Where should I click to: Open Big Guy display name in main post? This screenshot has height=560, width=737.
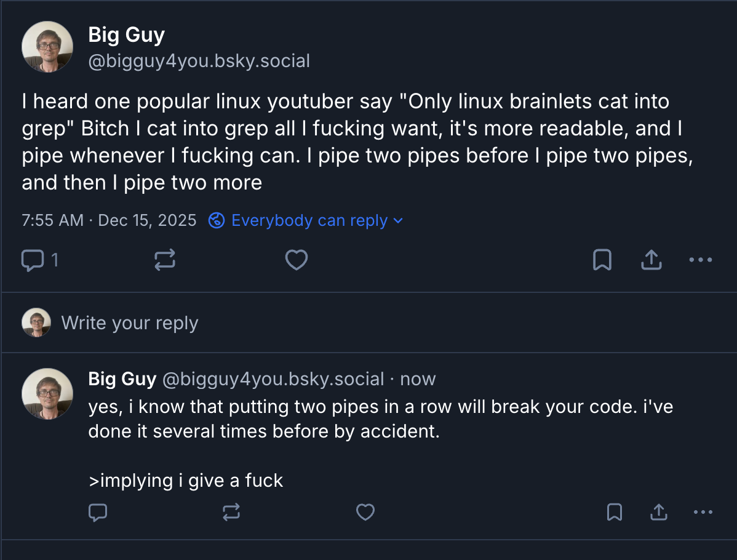127,35
